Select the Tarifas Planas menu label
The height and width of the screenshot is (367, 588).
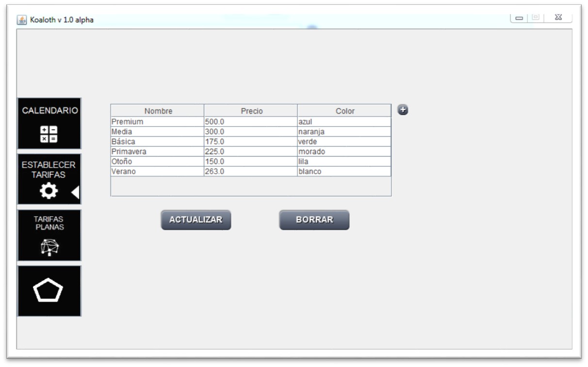pos(49,223)
